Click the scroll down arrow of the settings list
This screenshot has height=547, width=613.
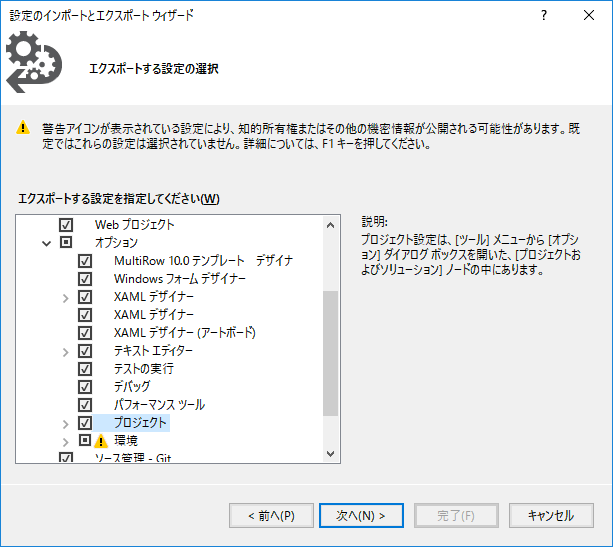coord(330,454)
